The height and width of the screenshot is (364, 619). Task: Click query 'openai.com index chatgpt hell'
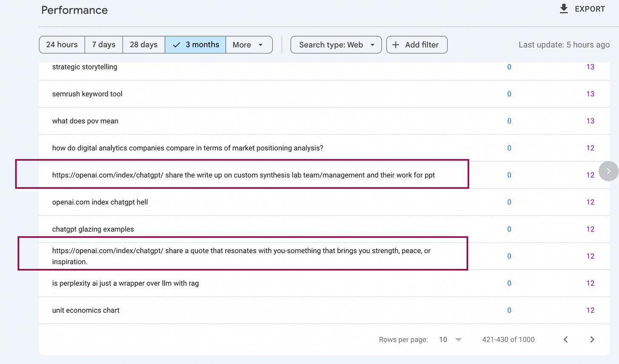100,202
